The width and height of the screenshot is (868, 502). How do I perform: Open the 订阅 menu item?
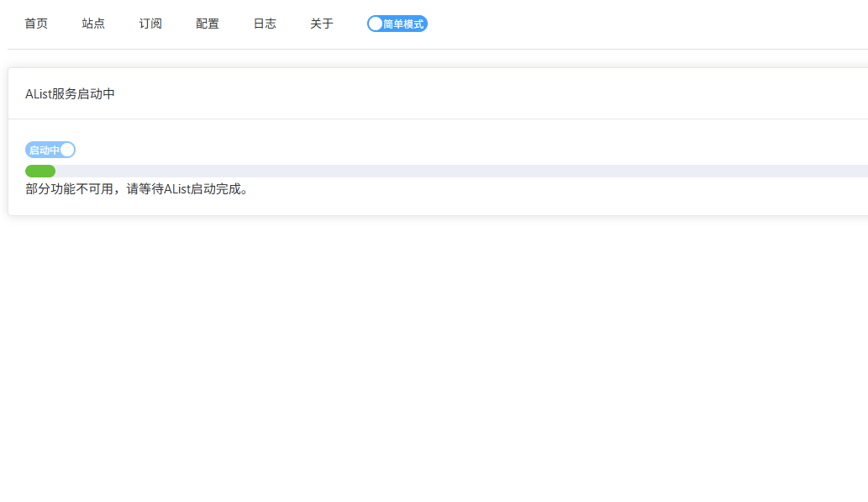(150, 24)
